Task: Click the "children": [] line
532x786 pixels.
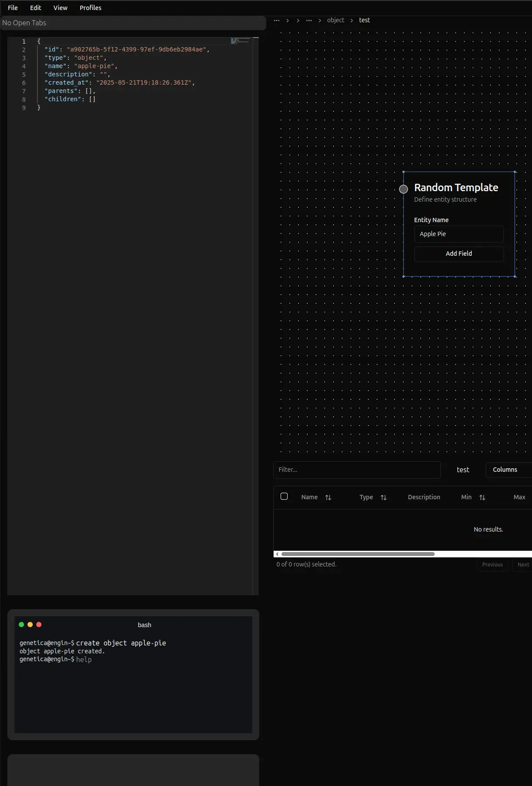Action: pos(70,100)
